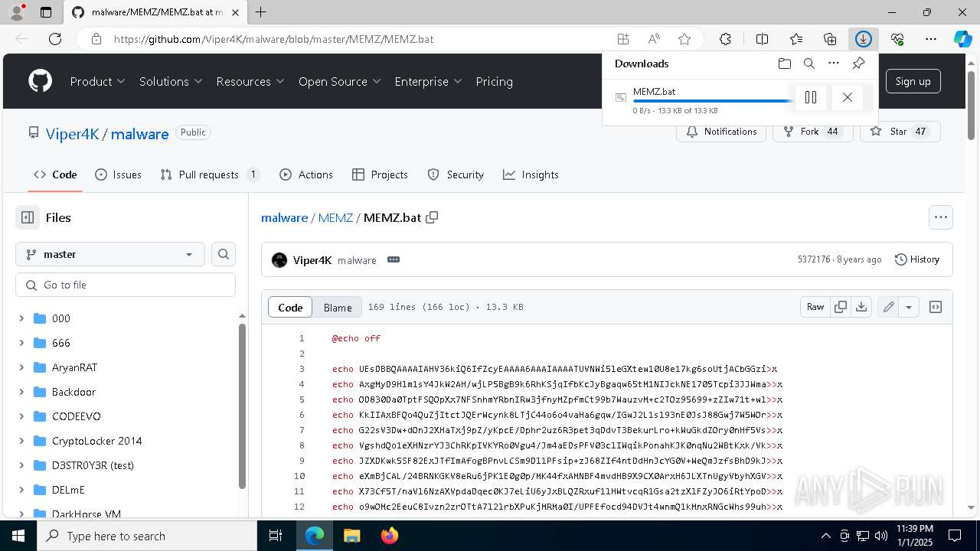Refresh the browser page

click(x=55, y=39)
